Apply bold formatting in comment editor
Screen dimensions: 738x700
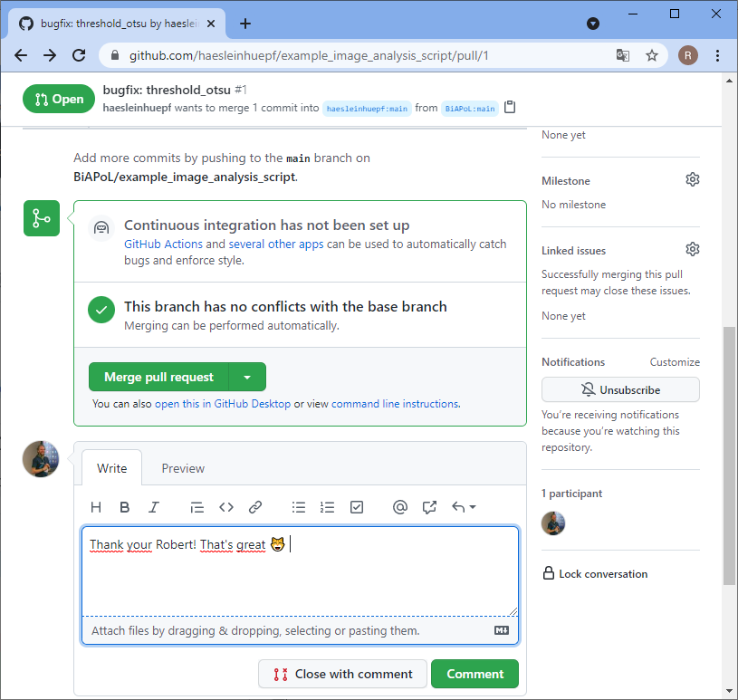125,507
